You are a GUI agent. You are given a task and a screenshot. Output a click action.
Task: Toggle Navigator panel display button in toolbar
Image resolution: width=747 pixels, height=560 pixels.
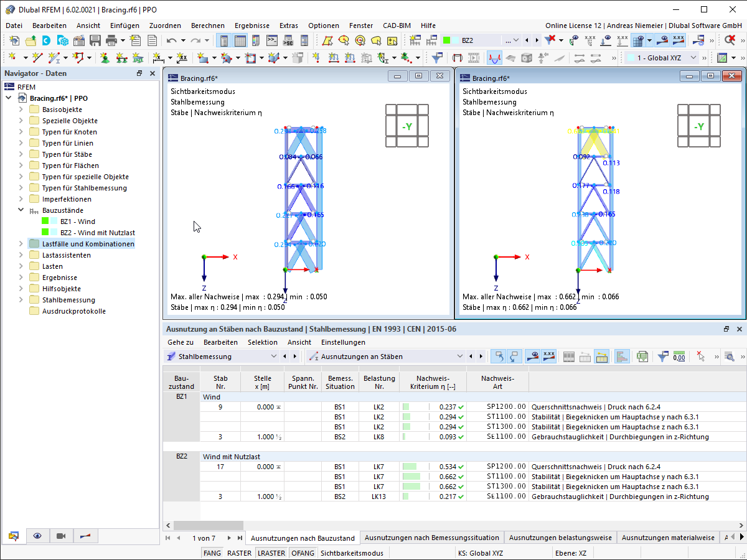[x=223, y=40]
